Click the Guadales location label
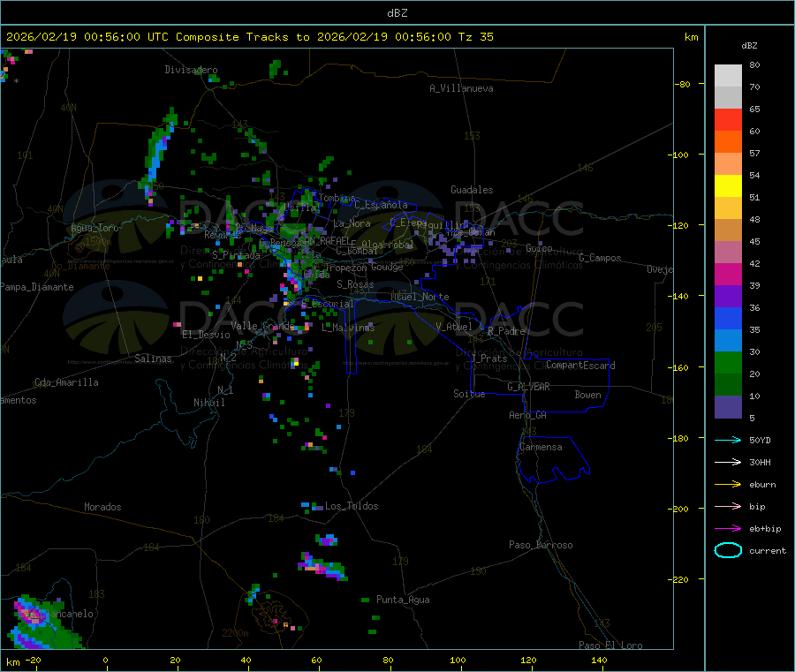795x672 pixels. [472, 190]
